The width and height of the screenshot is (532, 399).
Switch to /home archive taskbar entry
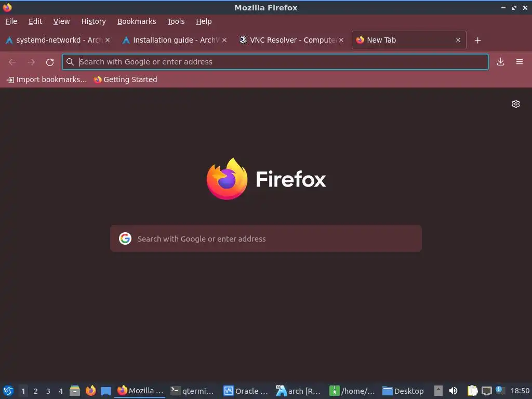tap(352, 391)
